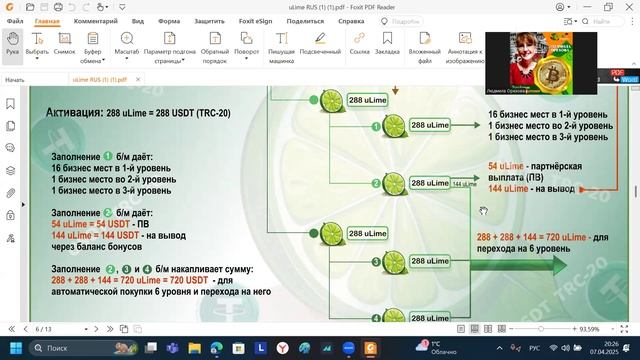Click the Redo arrow in title bar

tap(86, 7)
